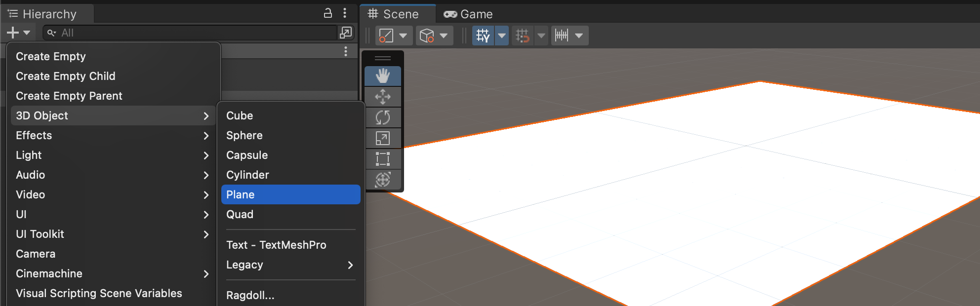This screenshot has width=980, height=306.
Task: Click the Hierarchy plus create button
Action: coord(13,33)
